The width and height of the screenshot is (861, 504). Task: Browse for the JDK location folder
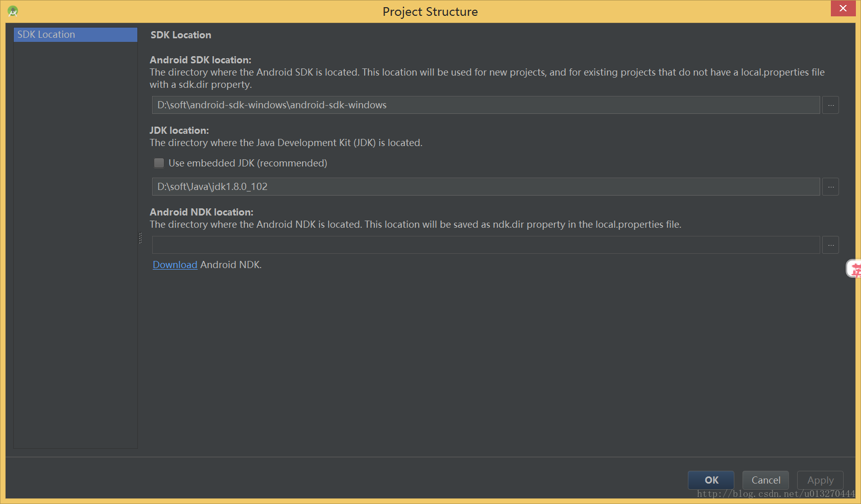tap(830, 186)
